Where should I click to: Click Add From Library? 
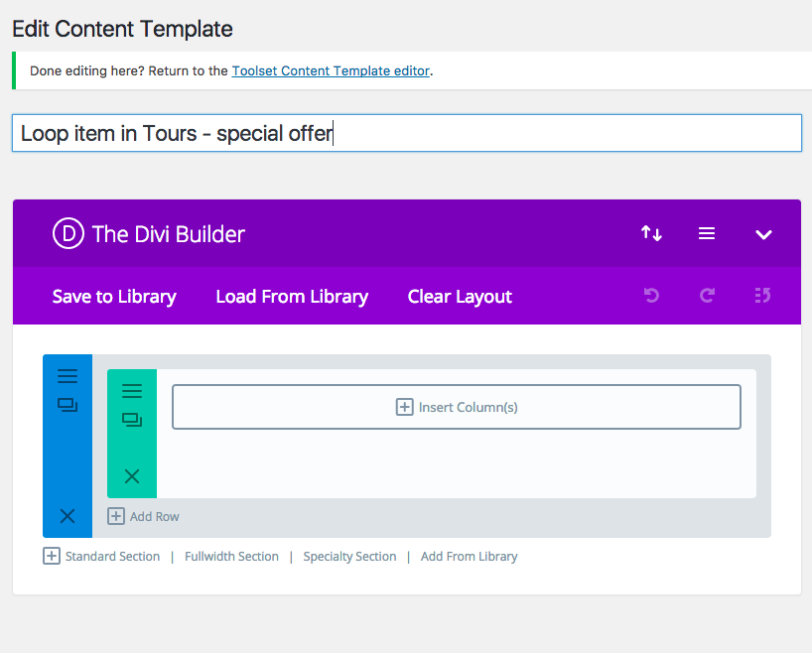coord(469,556)
